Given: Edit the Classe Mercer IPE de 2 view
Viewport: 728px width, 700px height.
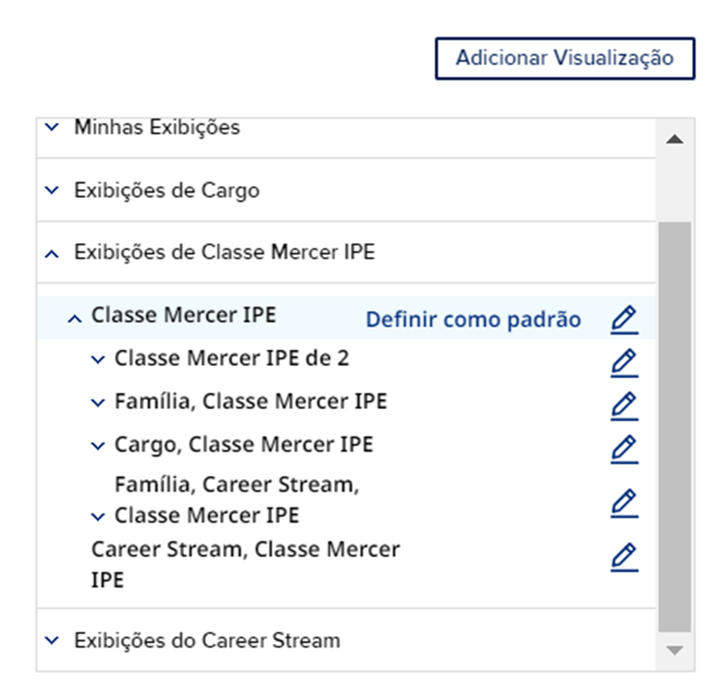Looking at the screenshot, I should 624,362.
